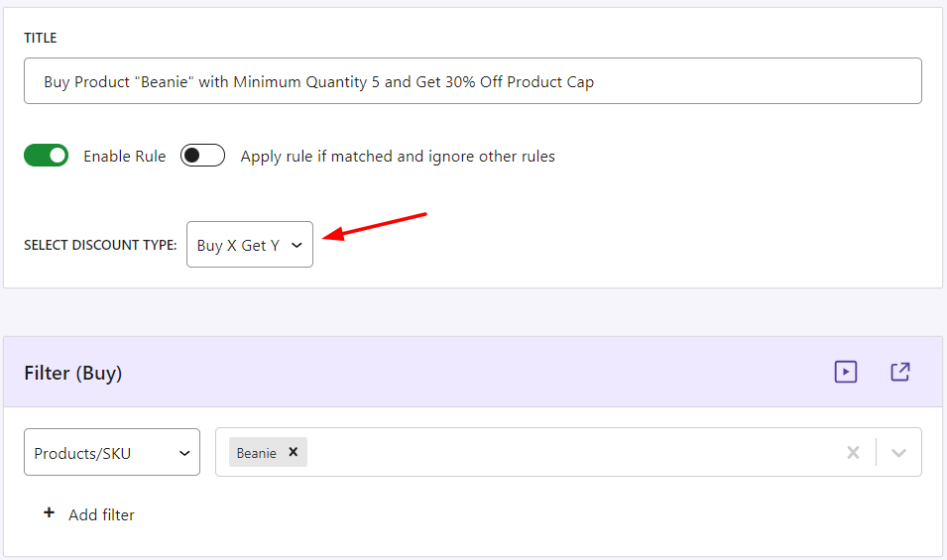Screen dimensions: 947x560
Task: Clear all selected products in the filter
Action: tap(853, 453)
